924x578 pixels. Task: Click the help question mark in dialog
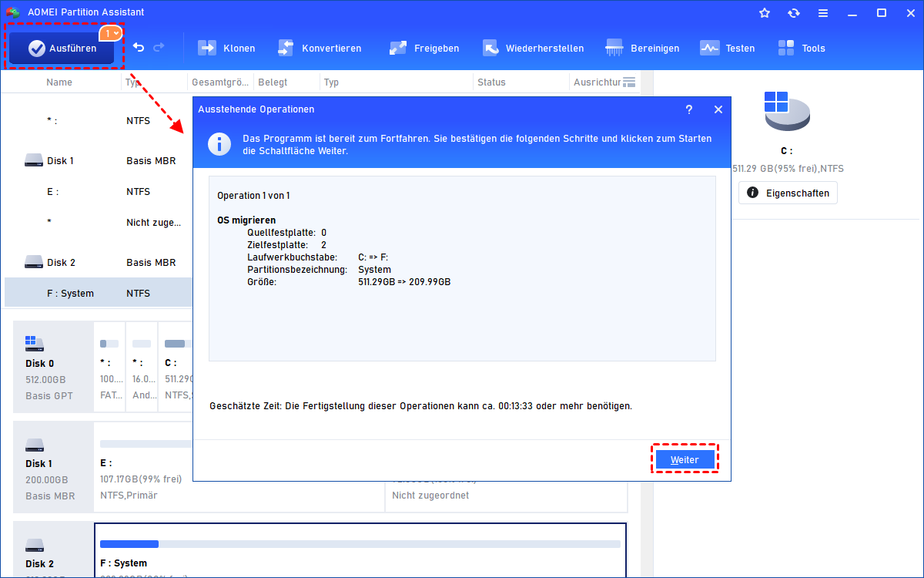pyautogui.click(x=689, y=109)
